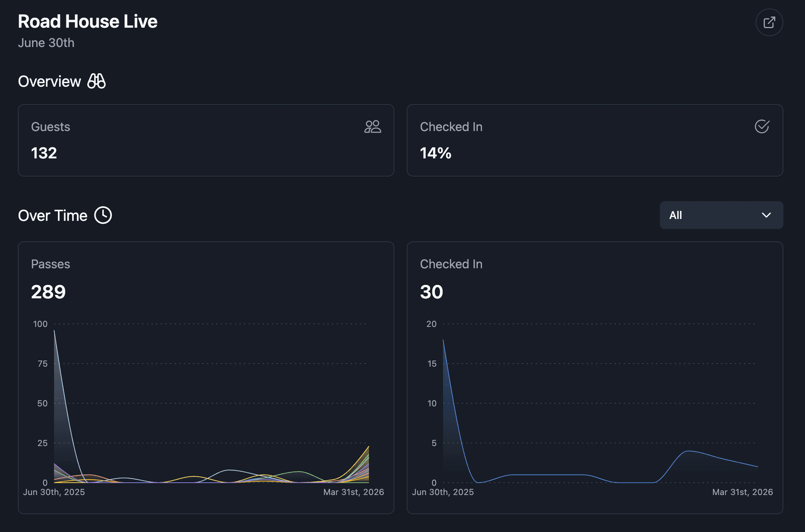805x532 pixels.
Task: Click the Checked In total of 30
Action: [x=431, y=292]
